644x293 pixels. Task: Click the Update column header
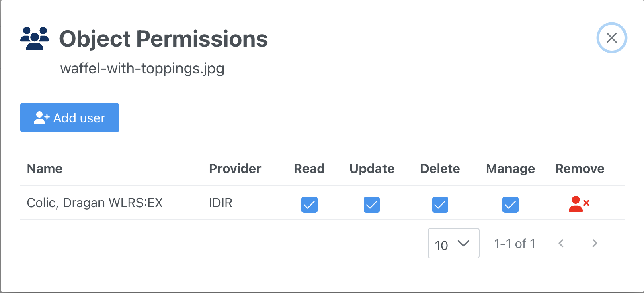coord(372,169)
